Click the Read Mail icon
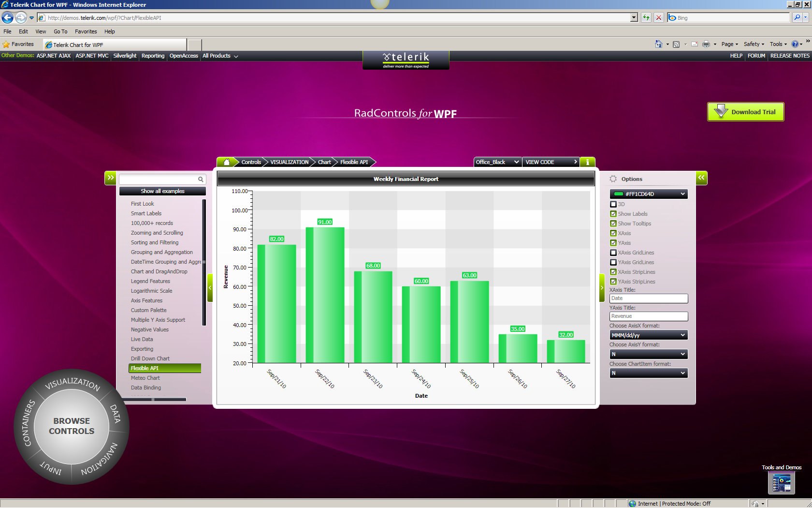Image resolution: width=812 pixels, height=508 pixels. click(x=695, y=44)
